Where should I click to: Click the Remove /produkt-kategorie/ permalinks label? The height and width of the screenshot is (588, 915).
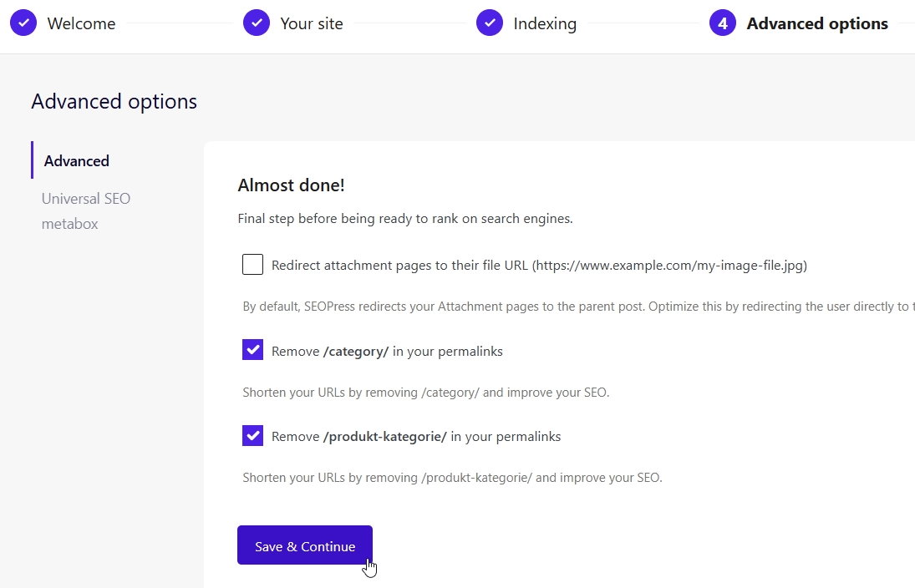tap(416, 436)
